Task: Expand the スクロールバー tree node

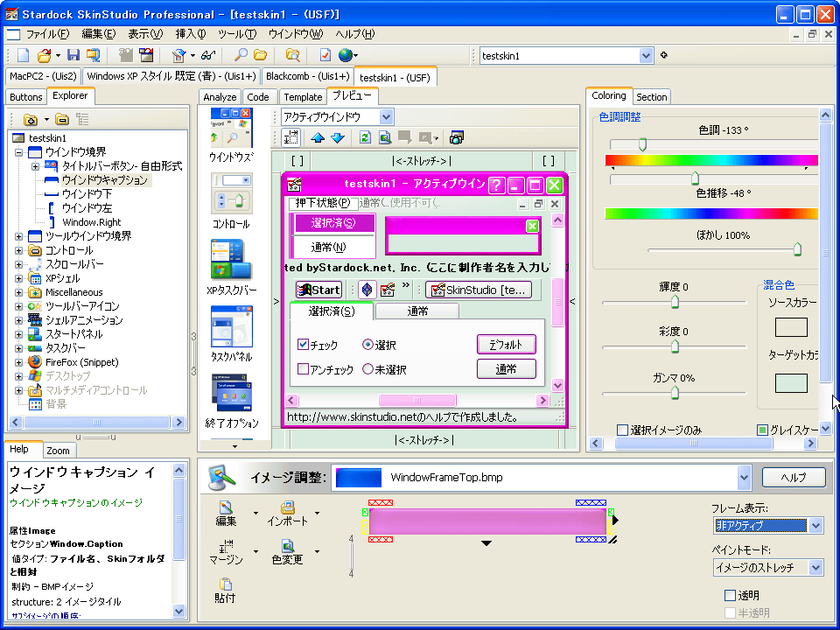Action: (18, 264)
